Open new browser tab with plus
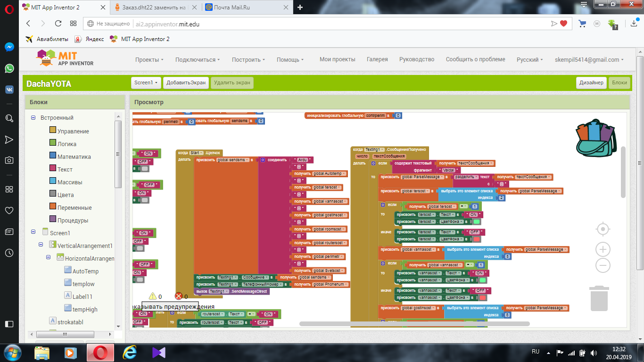The height and width of the screenshot is (362, 644). [300, 7]
